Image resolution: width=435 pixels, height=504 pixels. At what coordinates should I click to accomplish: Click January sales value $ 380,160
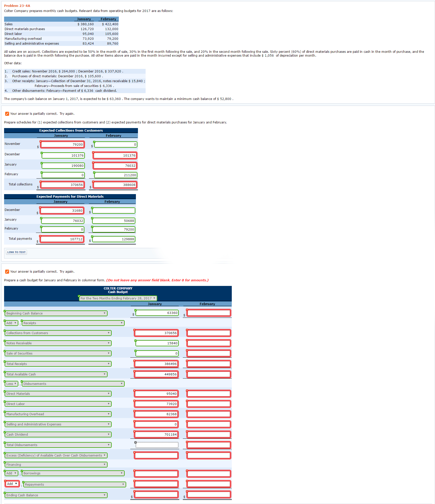(x=86, y=24)
